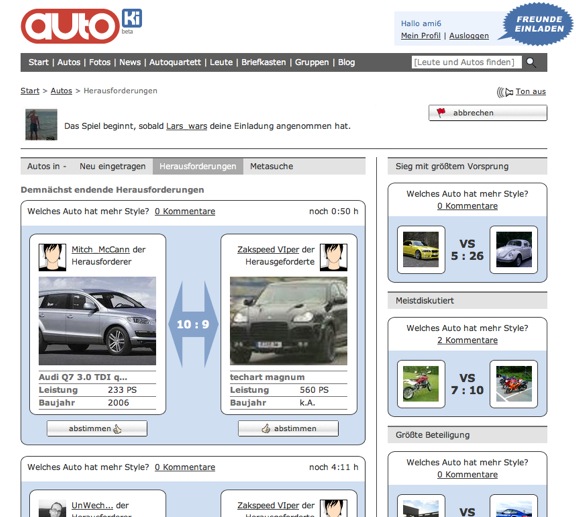Click Mitch_McCann's avatar
Viewport: 576px width, 517px height.
[53, 257]
